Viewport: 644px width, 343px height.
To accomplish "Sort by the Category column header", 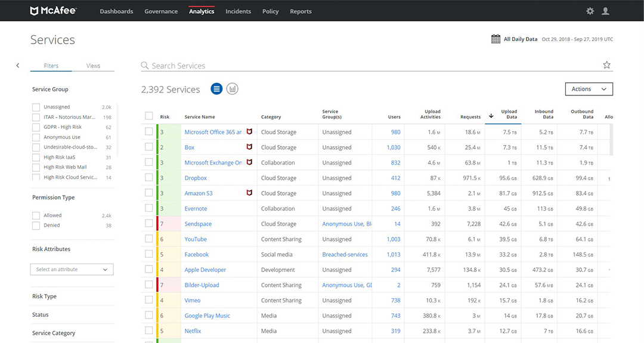I will tap(271, 117).
